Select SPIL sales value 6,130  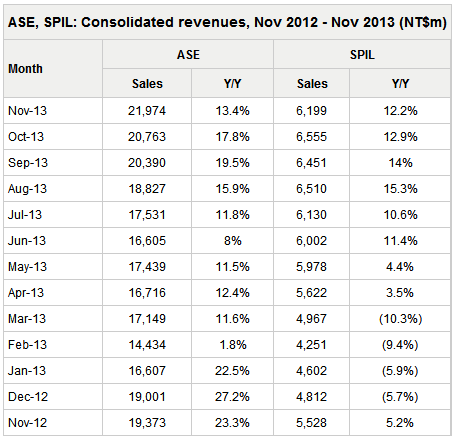(x=311, y=214)
